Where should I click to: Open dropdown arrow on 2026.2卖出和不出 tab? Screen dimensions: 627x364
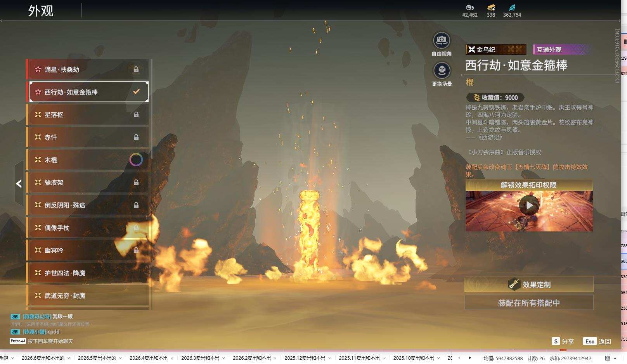tap(275, 358)
